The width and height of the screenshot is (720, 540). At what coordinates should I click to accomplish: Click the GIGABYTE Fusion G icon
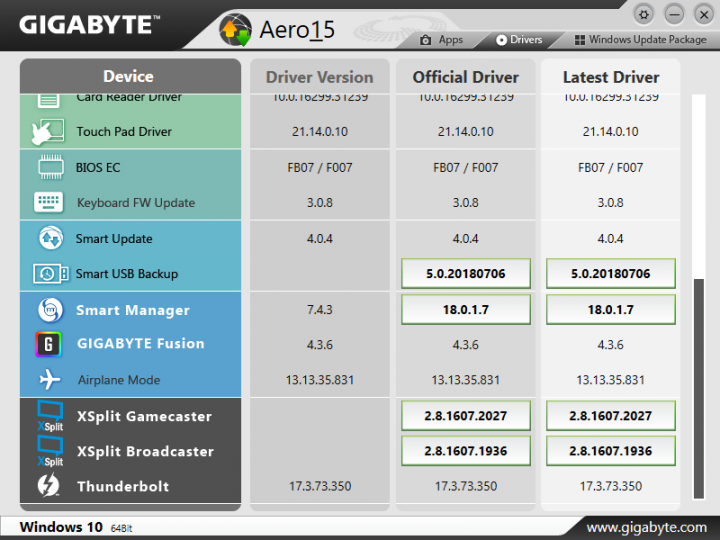click(49, 344)
